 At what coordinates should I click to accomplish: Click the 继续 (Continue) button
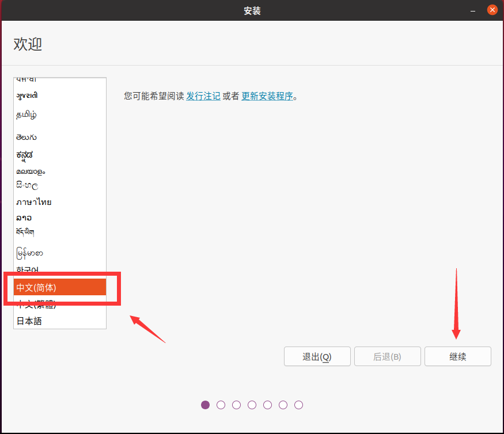point(457,356)
